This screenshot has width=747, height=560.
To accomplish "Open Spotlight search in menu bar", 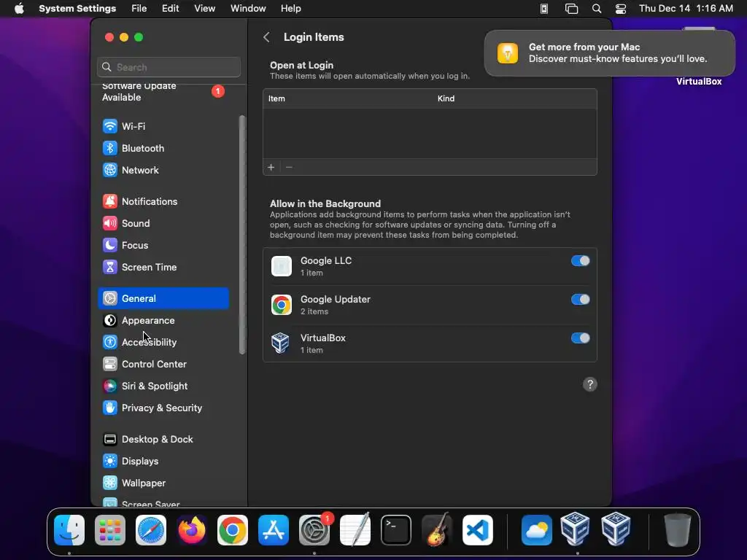I will [x=597, y=9].
